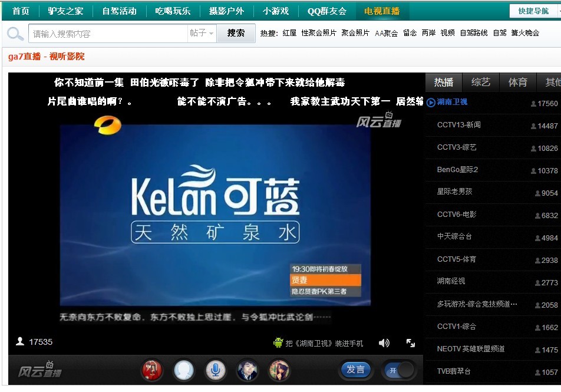Focus the 请输入搜索内容 search field
This screenshot has width=561, height=392.
click(x=108, y=33)
